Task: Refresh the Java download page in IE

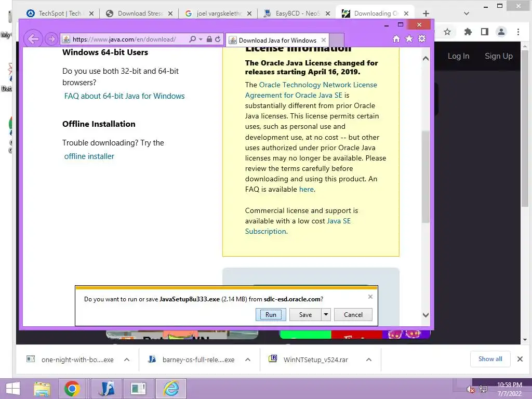Action: tap(218, 39)
